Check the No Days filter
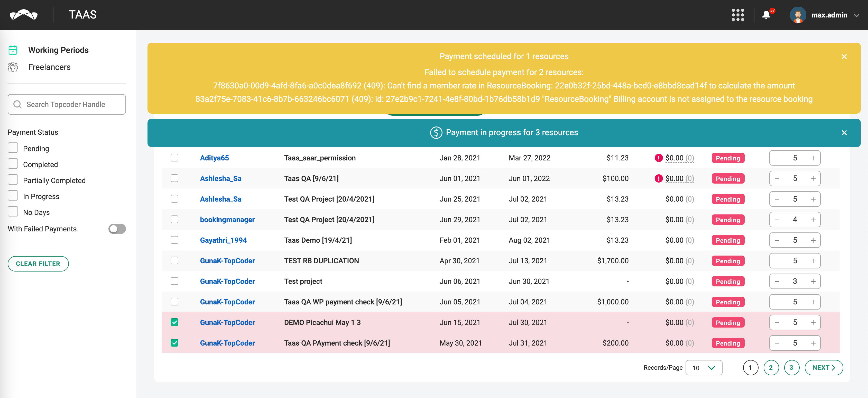Screen dimensions: 868x398 pyautogui.click(x=13, y=212)
